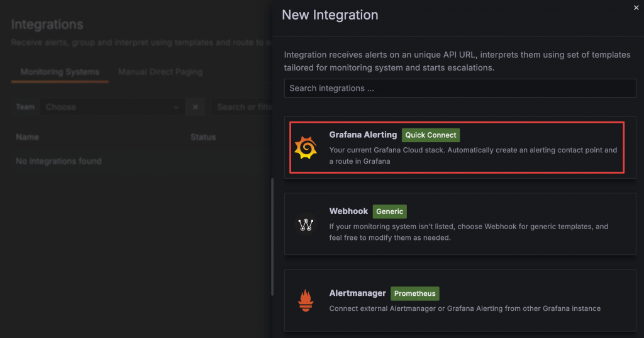The image size is (644, 338).
Task: Switch to Manual Direct Paging tab
Action: [x=160, y=72]
